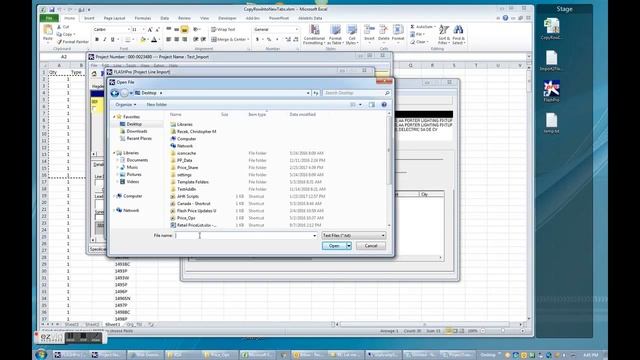The width and height of the screenshot is (640, 360).
Task: Click Merge & Center in Excel
Action: pyautogui.click(x=229, y=40)
